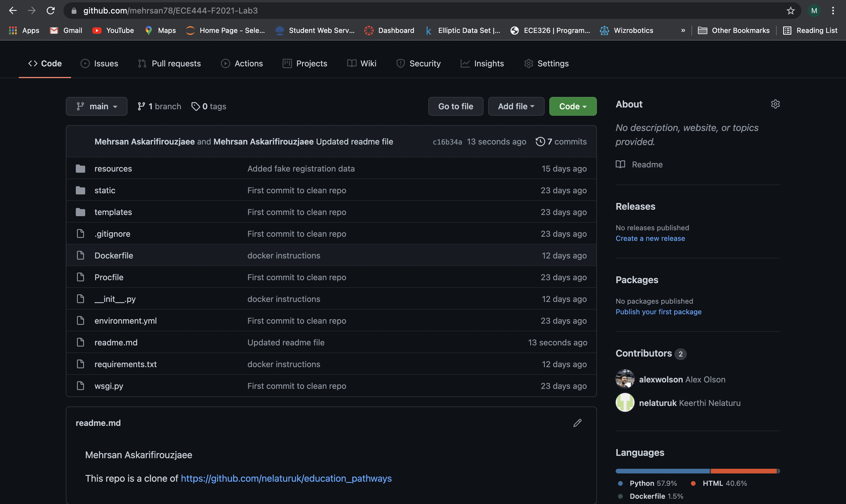This screenshot has width=846, height=504.
Task: Click the tags icon showing 0 tags
Action: pos(196,107)
